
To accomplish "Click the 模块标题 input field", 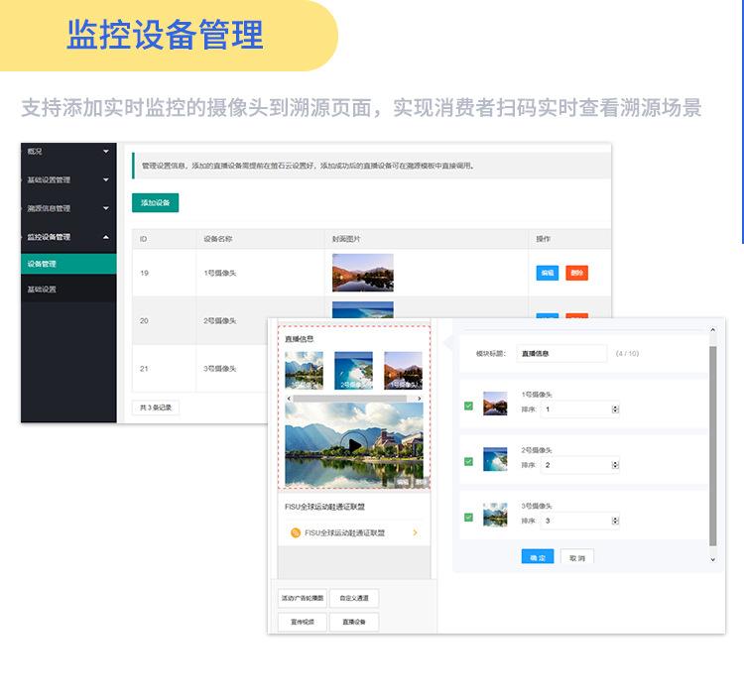I will tap(561, 353).
